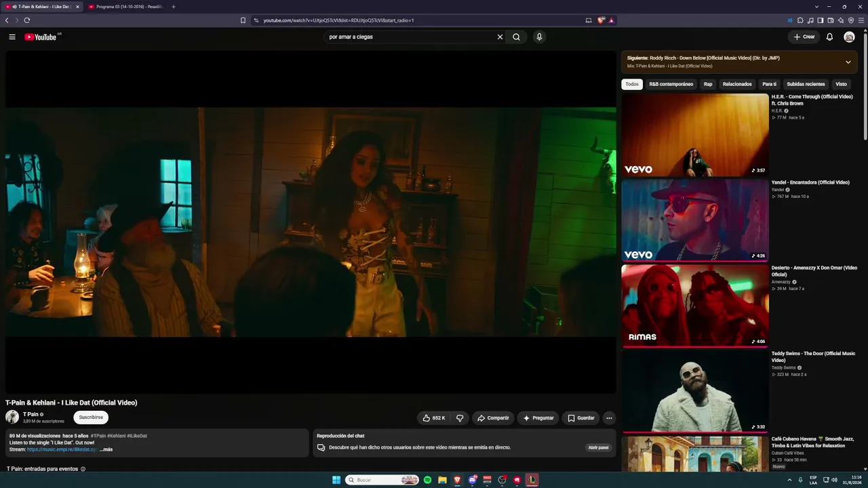The image size is (868, 488).
Task: Run the search with magnifier button
Action: point(516,37)
